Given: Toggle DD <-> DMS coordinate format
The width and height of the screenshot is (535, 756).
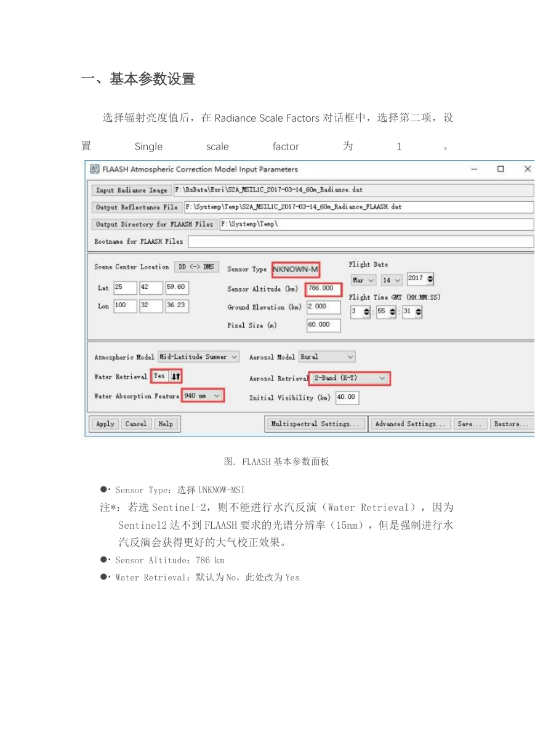Looking at the screenshot, I should (196, 267).
